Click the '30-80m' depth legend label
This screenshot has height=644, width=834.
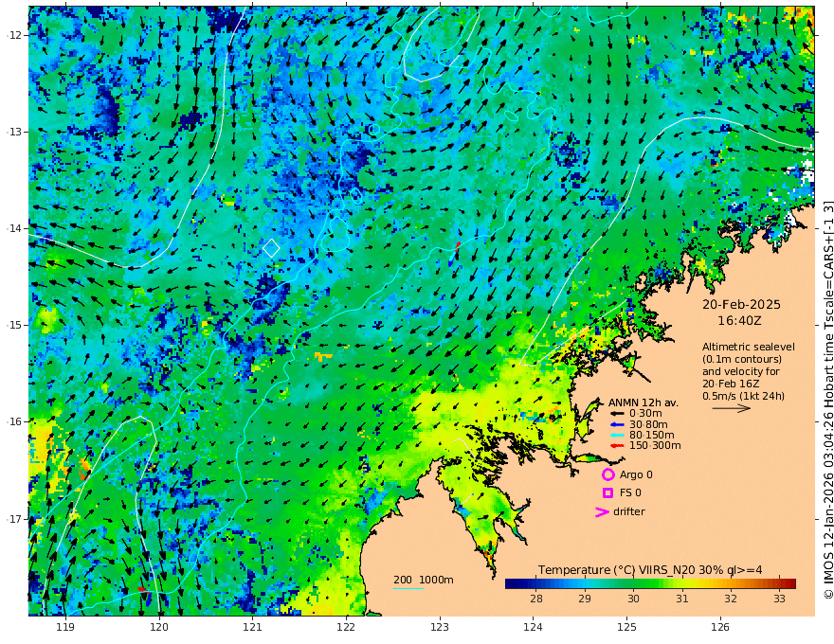(648, 424)
